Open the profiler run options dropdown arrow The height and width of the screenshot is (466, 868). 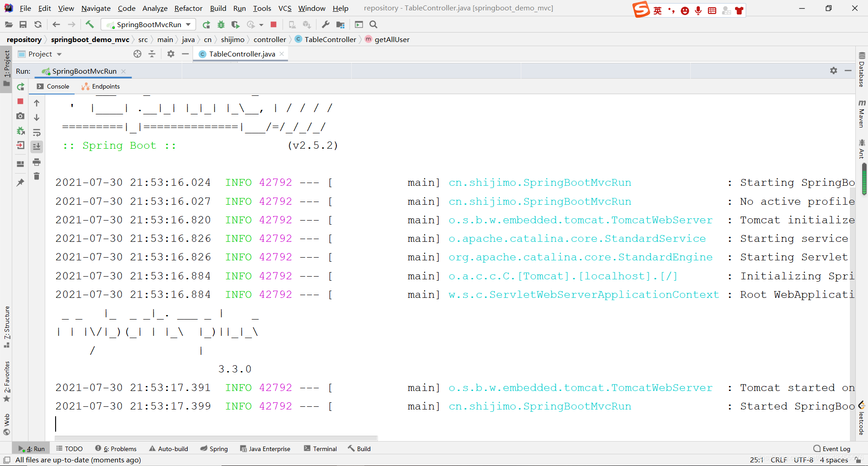(261, 25)
